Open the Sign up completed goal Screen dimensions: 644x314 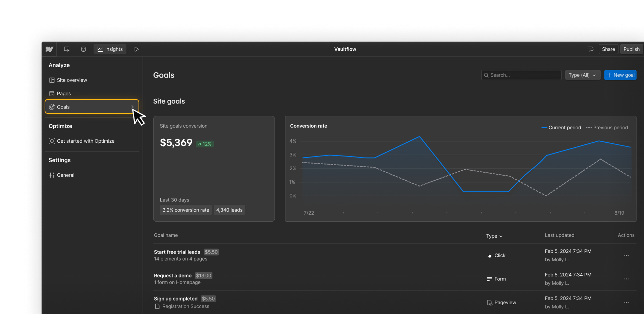coord(176,299)
